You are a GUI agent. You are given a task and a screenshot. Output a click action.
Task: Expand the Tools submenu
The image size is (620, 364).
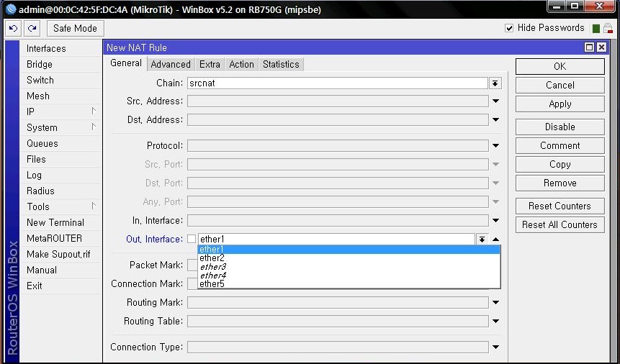[x=61, y=206]
